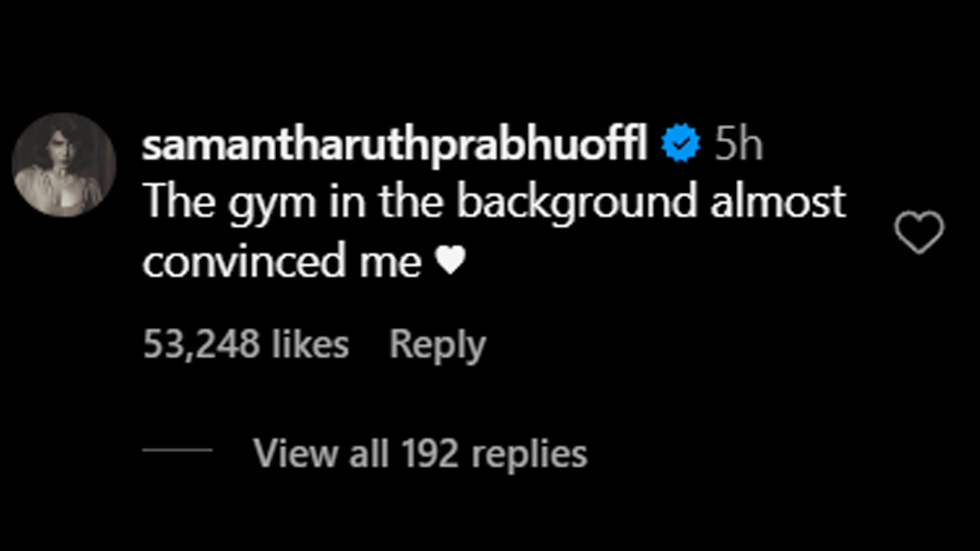Click the line beside View all replies
The width and height of the screenshot is (980, 551).
coord(177,451)
